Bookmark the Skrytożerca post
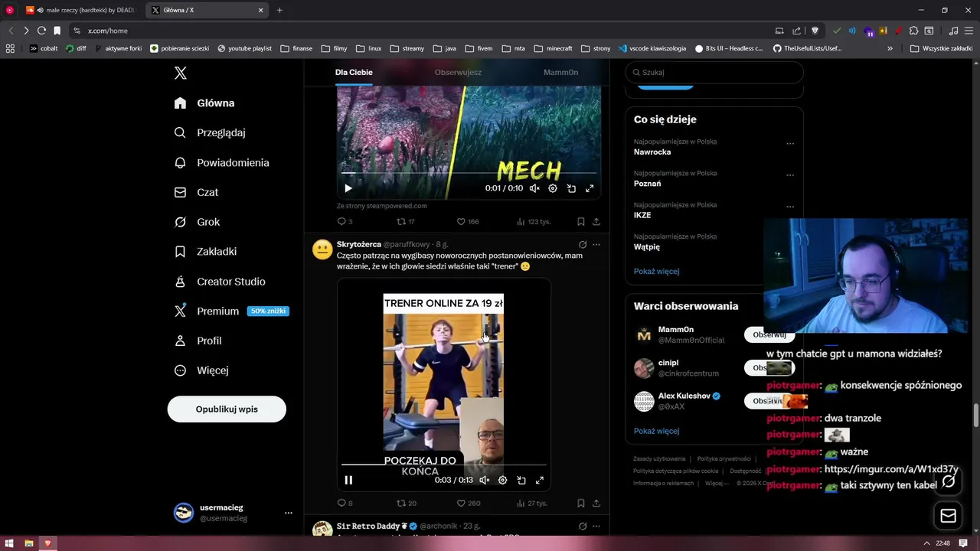Viewport: 980px width, 551px height. coord(580,503)
